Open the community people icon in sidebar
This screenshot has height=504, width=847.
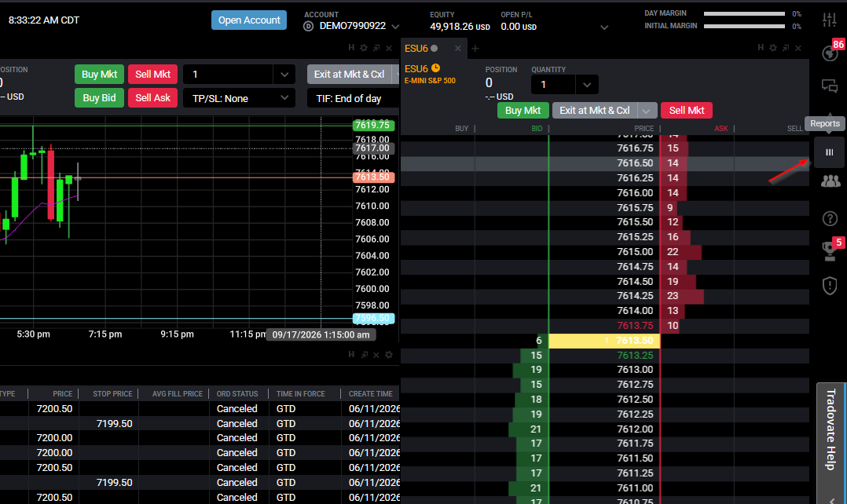pos(830,181)
